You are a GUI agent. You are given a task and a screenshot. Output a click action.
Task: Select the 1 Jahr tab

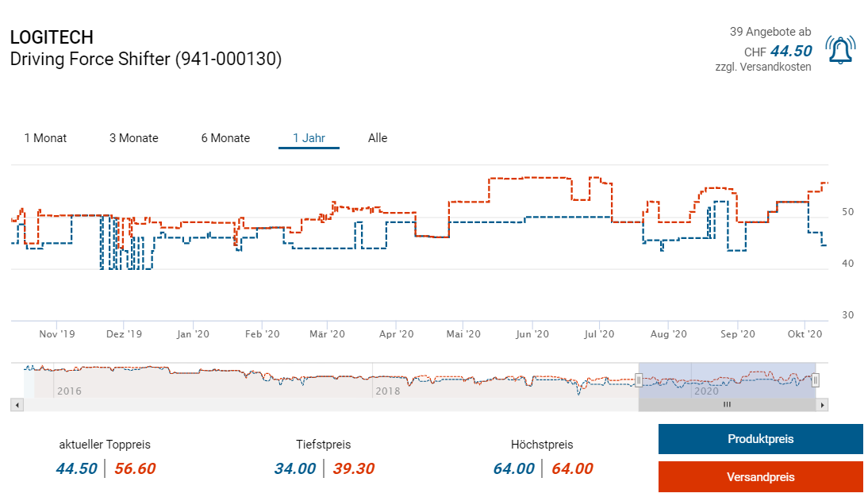point(309,138)
